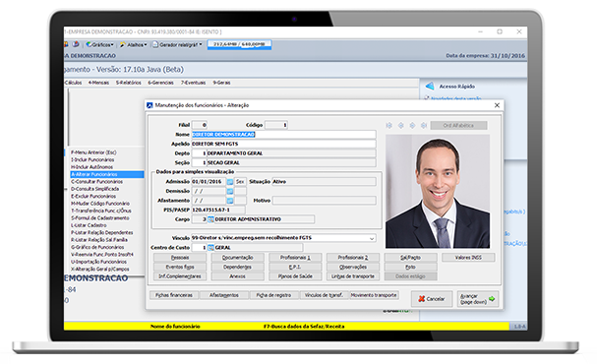
Task: Click the memory usage progress bar
Action: click(239, 44)
